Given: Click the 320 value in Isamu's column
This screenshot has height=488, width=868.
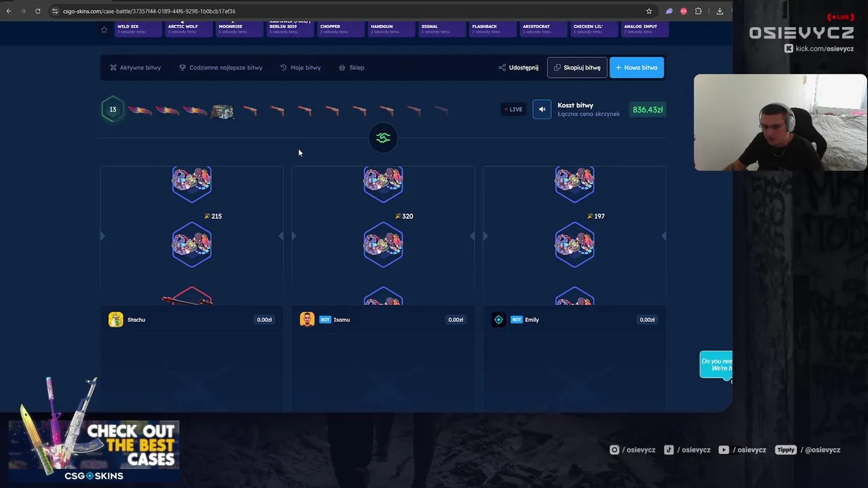Looking at the screenshot, I should click(x=408, y=216).
